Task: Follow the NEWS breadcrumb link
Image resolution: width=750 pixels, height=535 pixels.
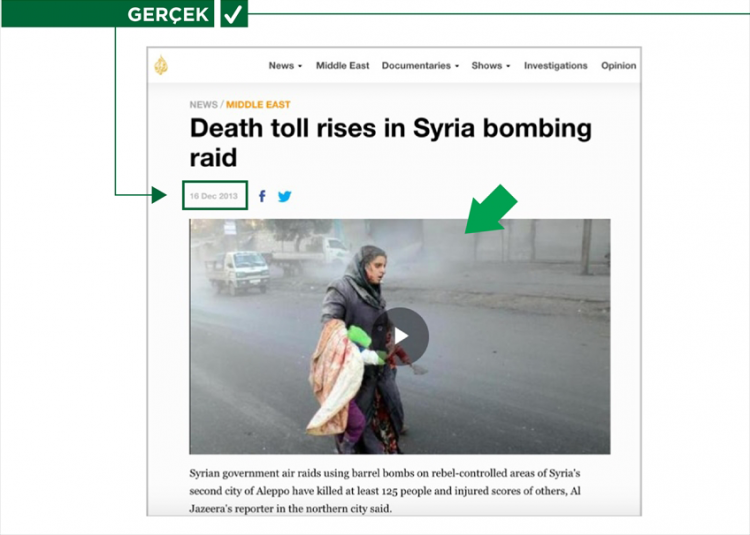Action: (203, 105)
